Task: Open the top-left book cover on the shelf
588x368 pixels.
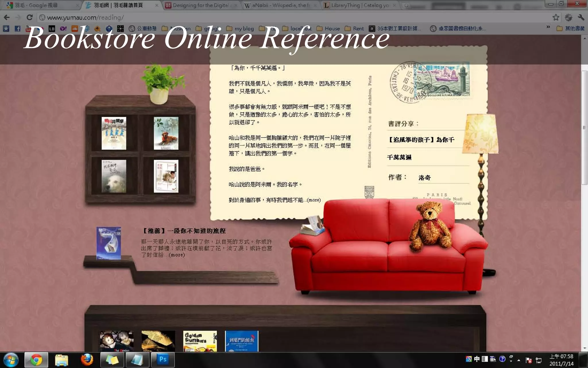Action: click(114, 133)
